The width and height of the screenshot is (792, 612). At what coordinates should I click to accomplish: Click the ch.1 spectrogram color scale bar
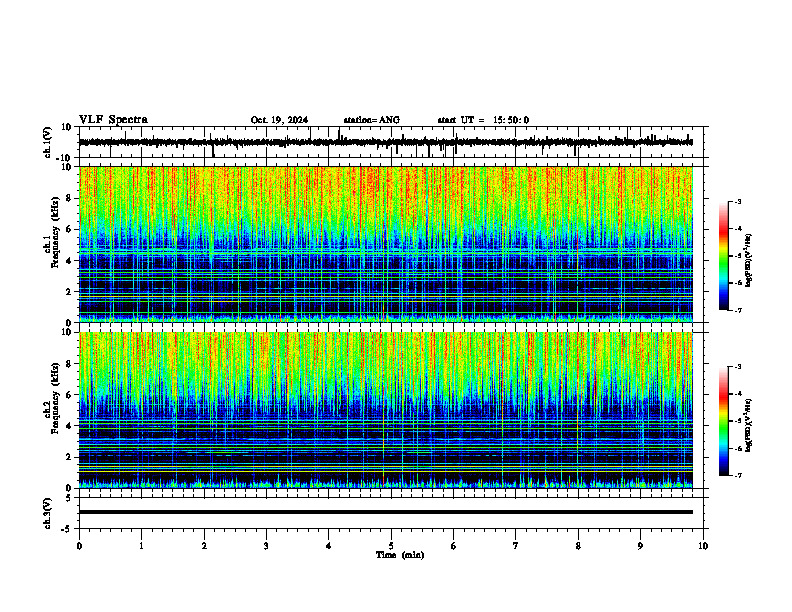(x=723, y=256)
